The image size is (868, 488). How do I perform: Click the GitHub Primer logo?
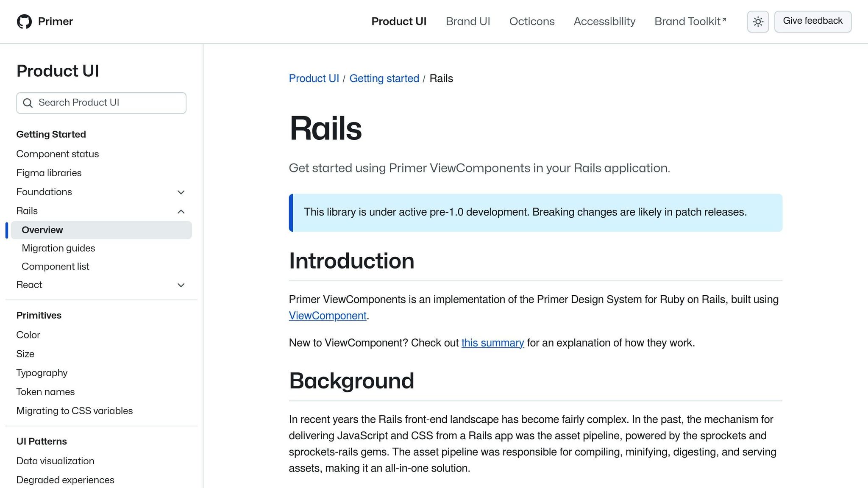[x=45, y=21]
